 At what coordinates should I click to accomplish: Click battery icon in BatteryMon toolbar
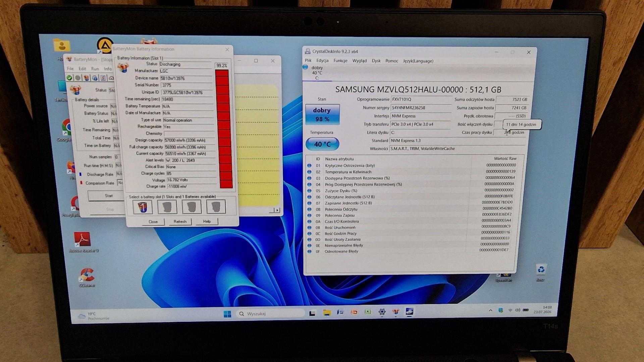click(86, 78)
